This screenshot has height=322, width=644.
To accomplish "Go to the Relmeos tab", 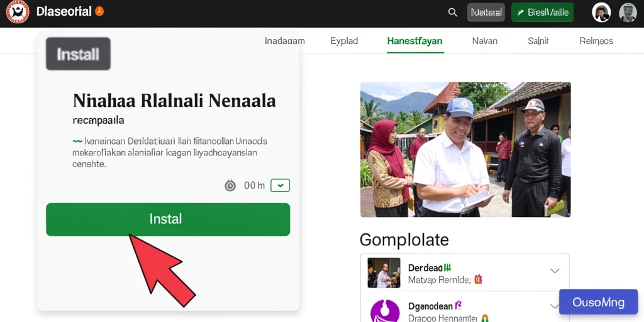I will tap(596, 41).
